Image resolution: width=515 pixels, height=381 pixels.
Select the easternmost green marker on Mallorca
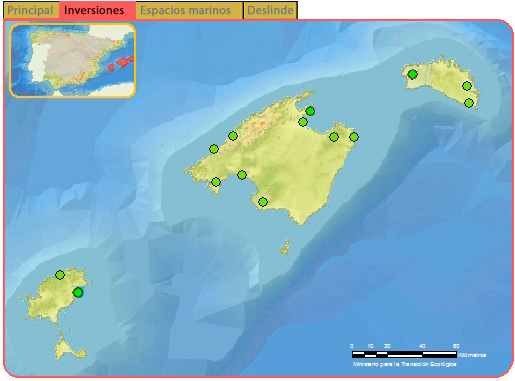[x=354, y=137]
